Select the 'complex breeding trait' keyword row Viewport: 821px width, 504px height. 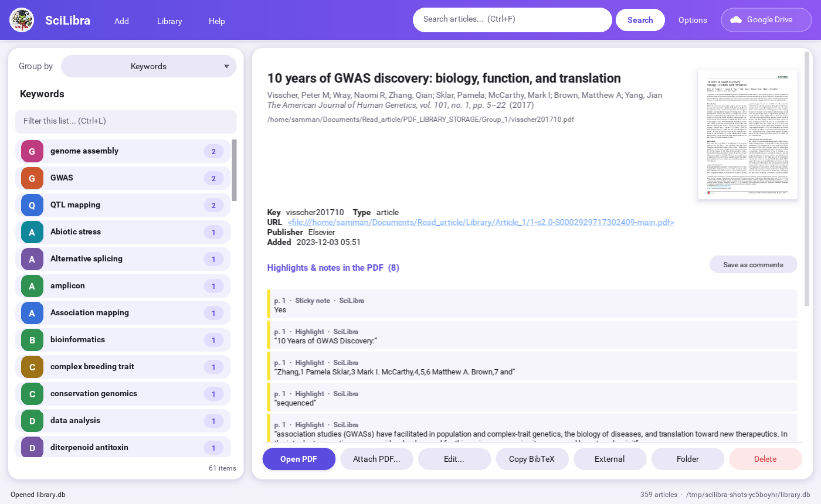123,367
